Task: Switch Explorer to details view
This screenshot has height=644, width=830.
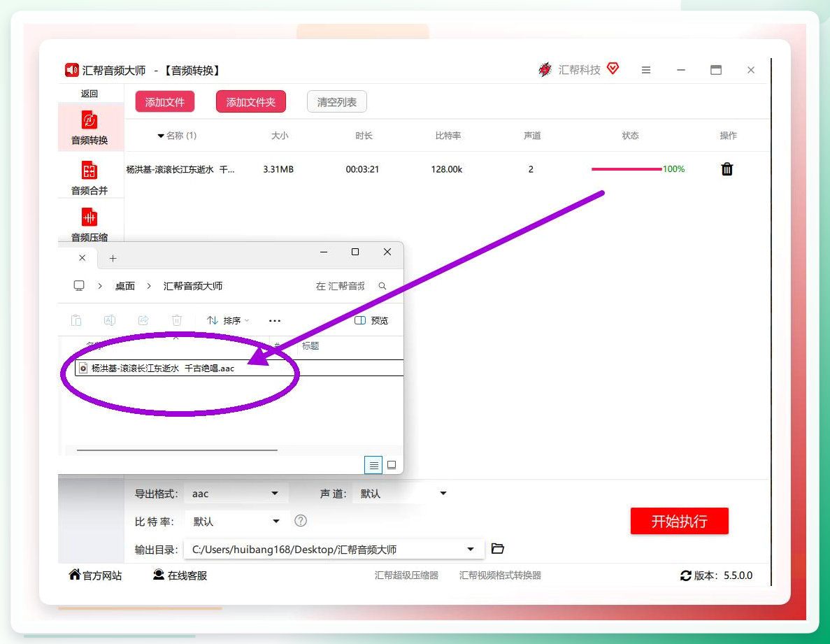Action: 373,465
